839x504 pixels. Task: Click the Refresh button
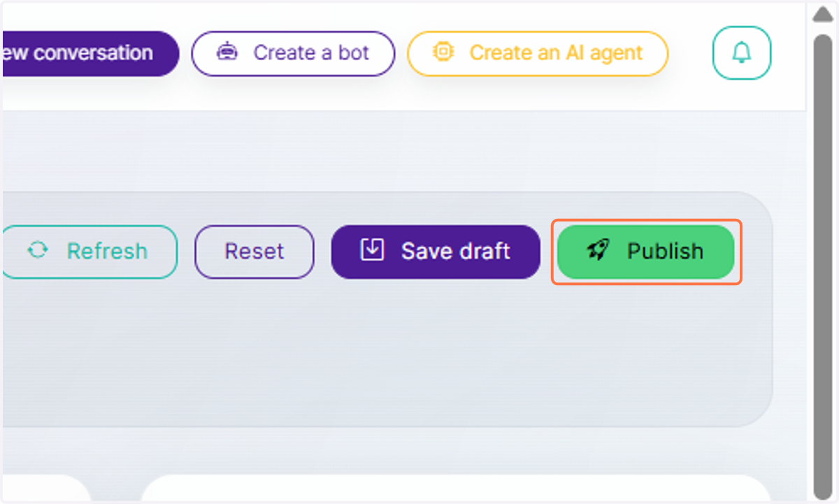89,252
